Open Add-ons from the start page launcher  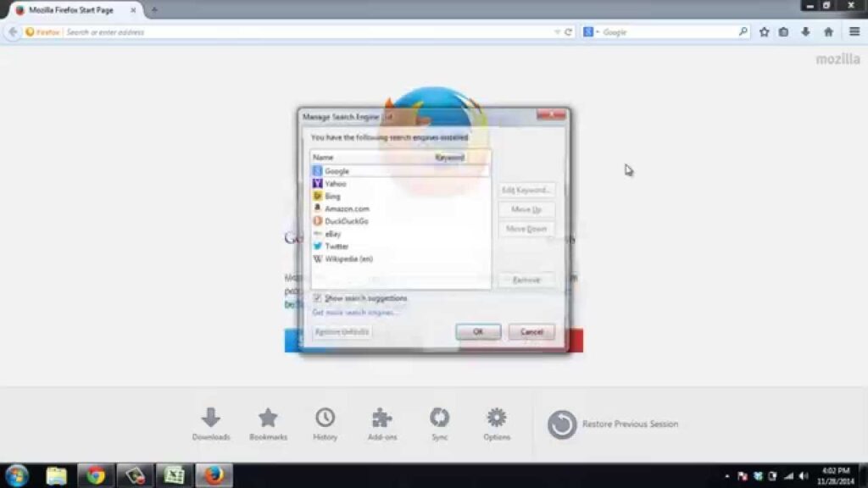pyautogui.click(x=382, y=424)
